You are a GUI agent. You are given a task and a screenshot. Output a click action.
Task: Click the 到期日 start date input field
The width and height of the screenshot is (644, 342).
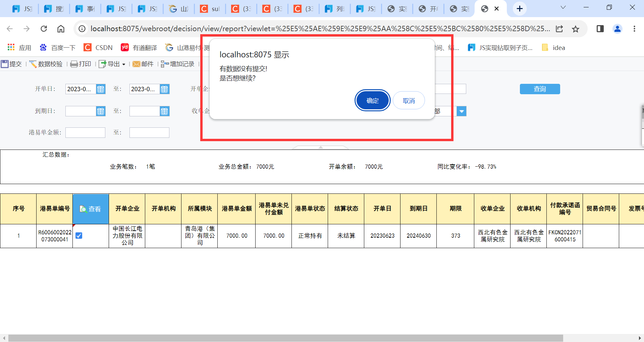[81, 111]
